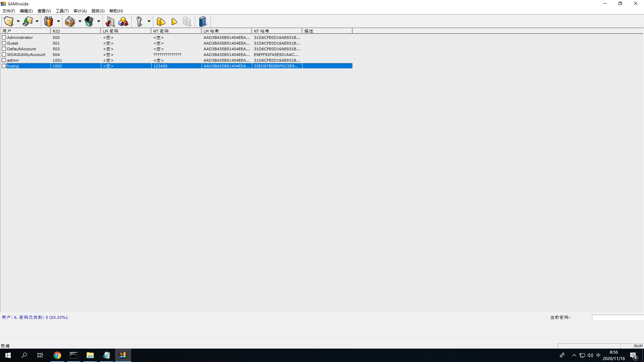Image resolution: width=644 pixels, height=362 pixels.
Task: Click the export to disk icon
Action: tap(28, 21)
